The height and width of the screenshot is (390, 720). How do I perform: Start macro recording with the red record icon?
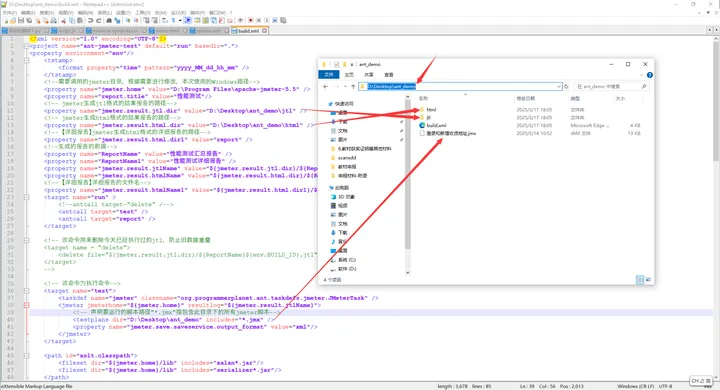click(x=250, y=21)
